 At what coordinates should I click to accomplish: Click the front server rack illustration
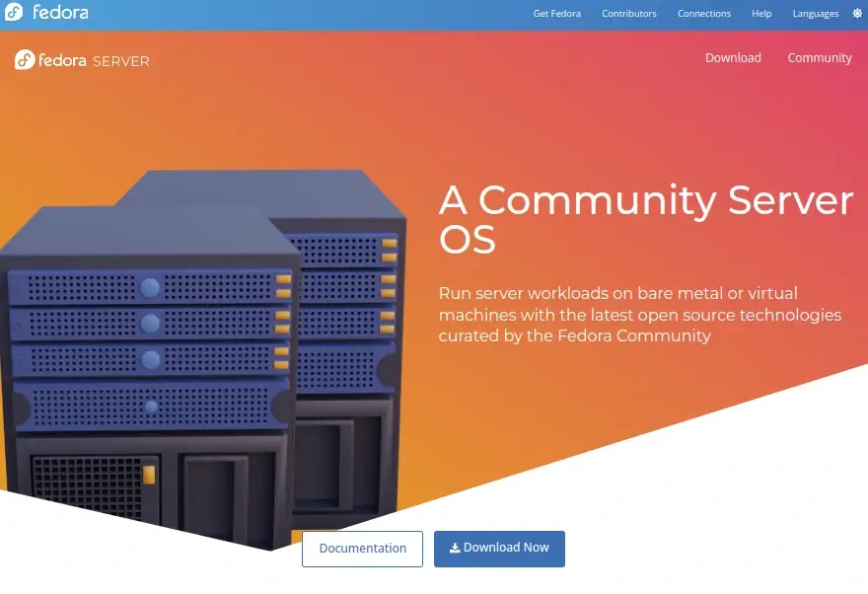[148, 395]
